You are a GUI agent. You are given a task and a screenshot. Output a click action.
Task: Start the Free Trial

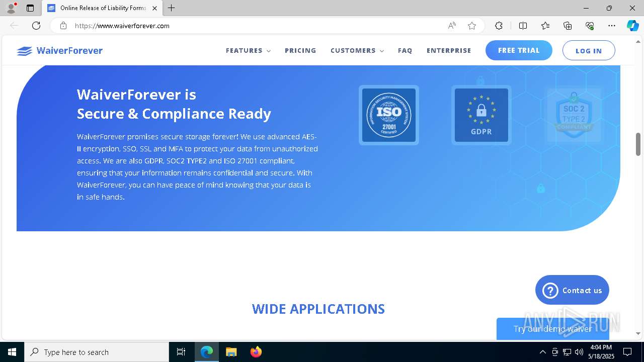click(519, 50)
